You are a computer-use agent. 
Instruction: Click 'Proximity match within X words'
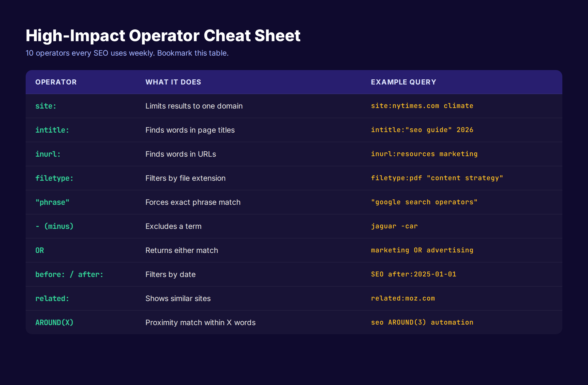pos(200,322)
